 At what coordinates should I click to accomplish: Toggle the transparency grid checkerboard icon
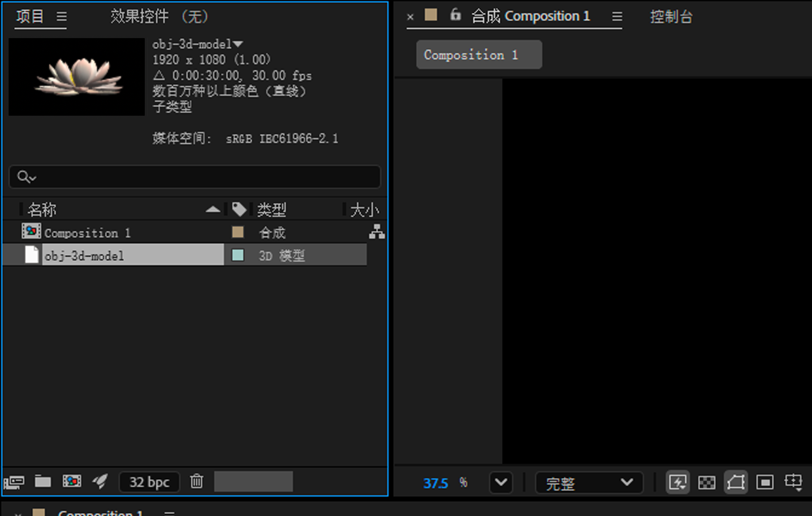click(x=707, y=482)
